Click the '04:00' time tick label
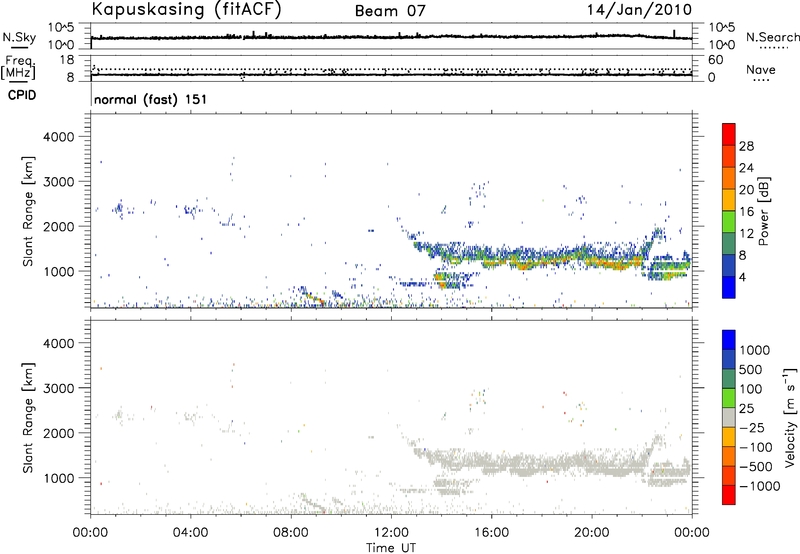 (x=190, y=533)
